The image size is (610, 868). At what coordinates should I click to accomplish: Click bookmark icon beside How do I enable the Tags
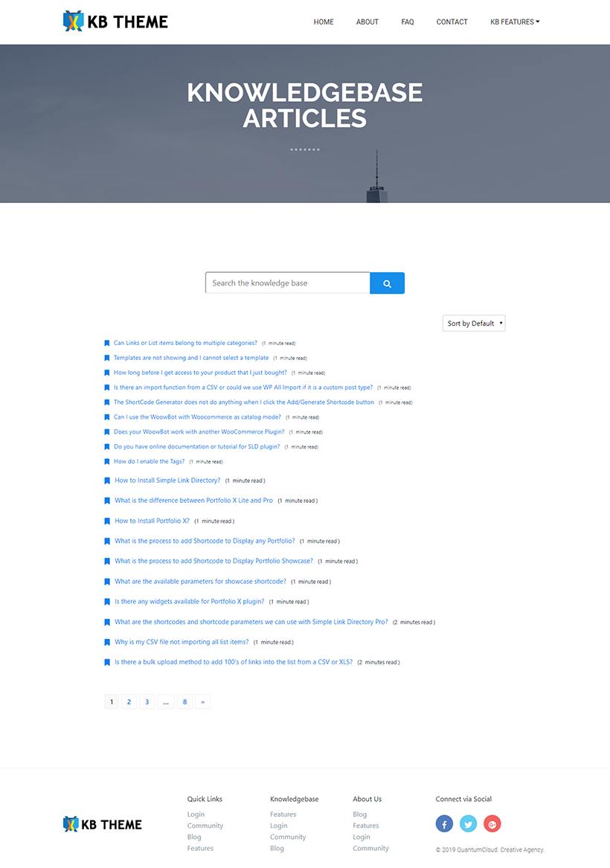click(107, 462)
